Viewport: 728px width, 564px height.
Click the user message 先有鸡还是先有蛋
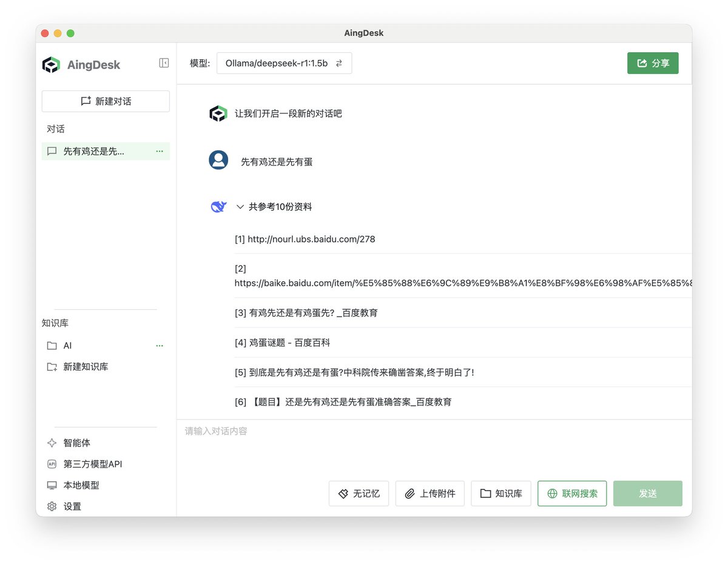tap(277, 162)
